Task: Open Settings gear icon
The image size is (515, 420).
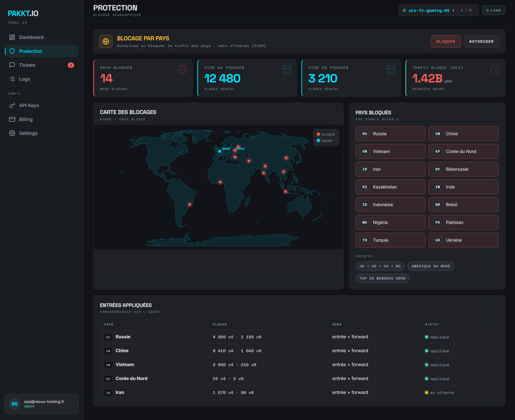Action: click(12, 133)
